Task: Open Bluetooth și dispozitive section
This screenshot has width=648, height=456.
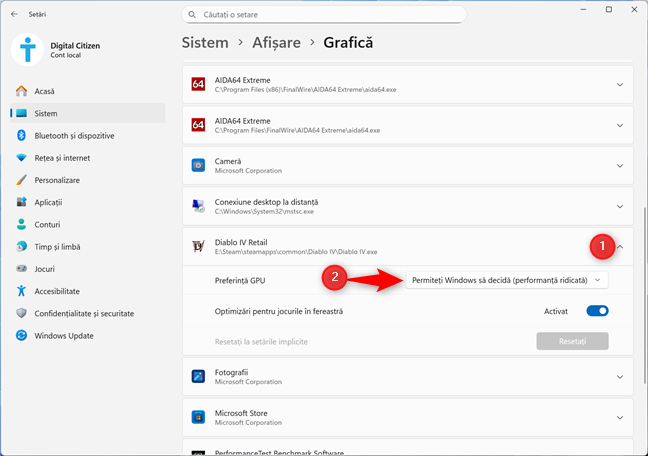Action: (x=74, y=135)
